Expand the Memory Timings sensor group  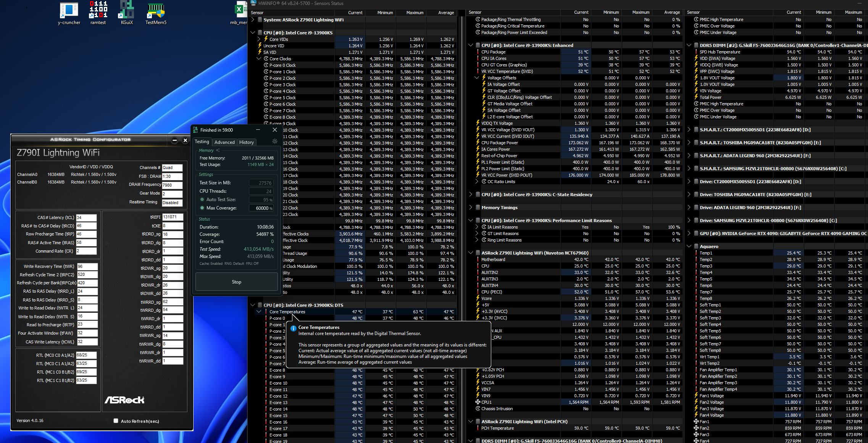pyautogui.click(x=471, y=208)
